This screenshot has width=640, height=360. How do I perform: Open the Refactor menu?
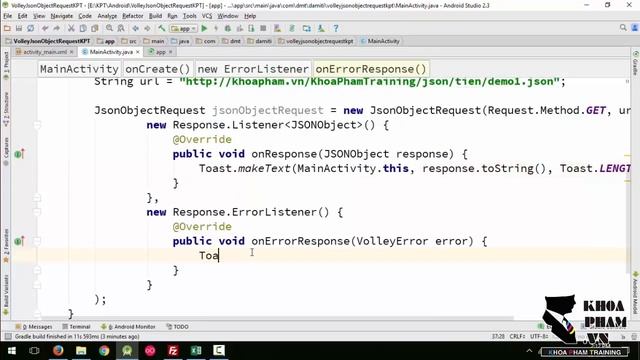coord(133,16)
